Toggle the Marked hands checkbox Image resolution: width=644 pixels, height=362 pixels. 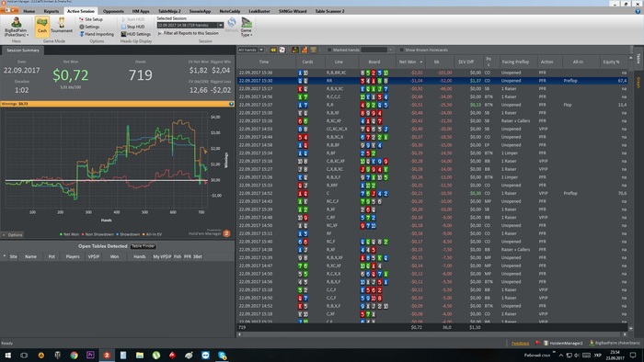pos(329,50)
